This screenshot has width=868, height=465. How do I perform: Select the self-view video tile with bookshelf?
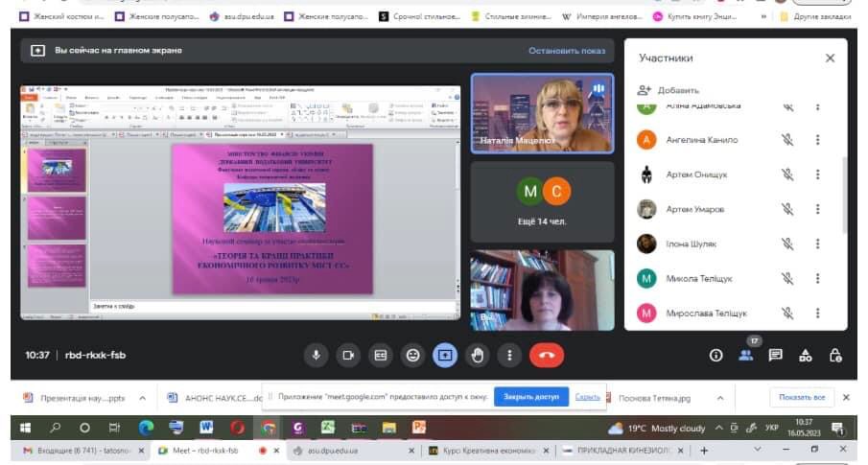(542, 291)
